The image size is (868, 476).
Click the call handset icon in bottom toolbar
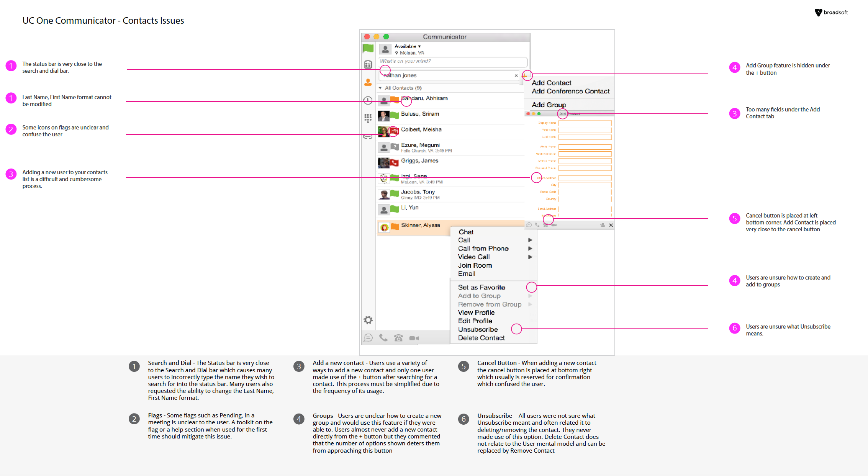[x=383, y=338]
